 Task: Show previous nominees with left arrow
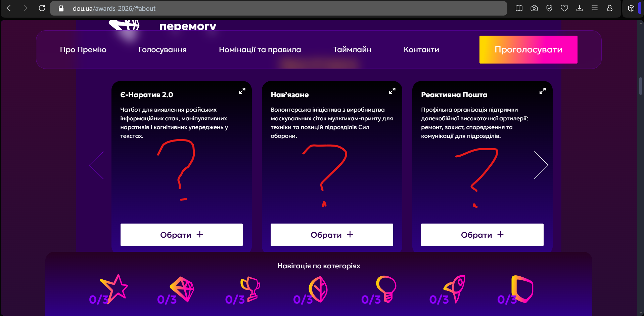click(x=96, y=165)
